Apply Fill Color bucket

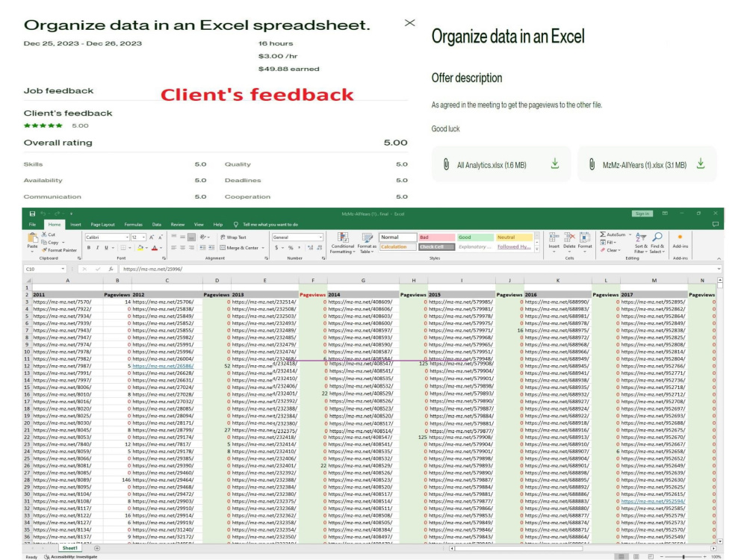click(x=140, y=248)
